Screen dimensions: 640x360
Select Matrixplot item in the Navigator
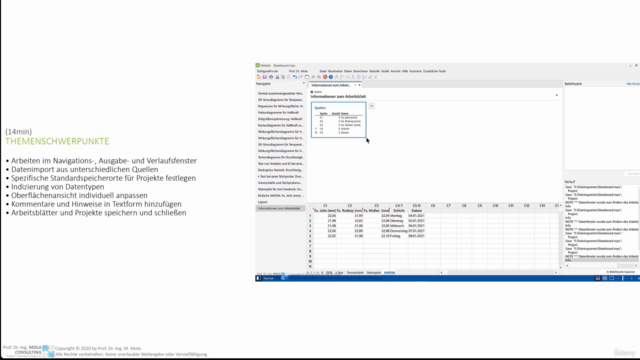[x=280, y=189]
